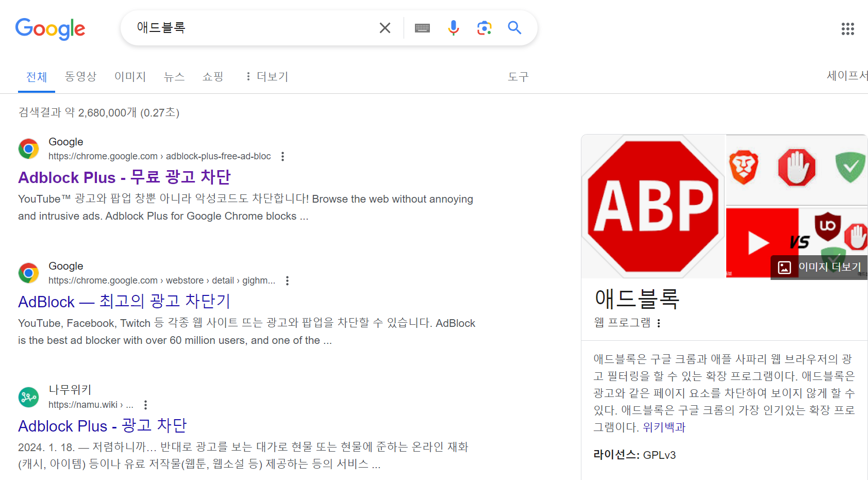Open options menu for adblock-plus-free-ad-bloc result
The height and width of the screenshot is (480, 868).
(x=282, y=156)
